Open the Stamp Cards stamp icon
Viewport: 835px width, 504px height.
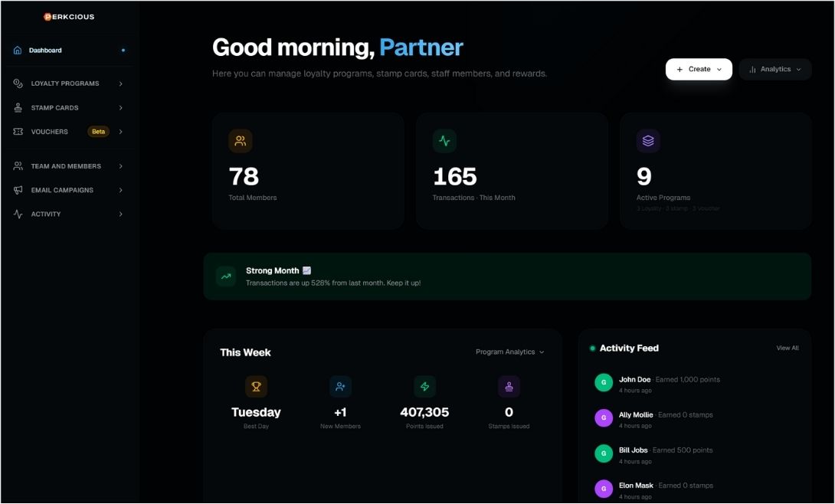[x=17, y=107]
